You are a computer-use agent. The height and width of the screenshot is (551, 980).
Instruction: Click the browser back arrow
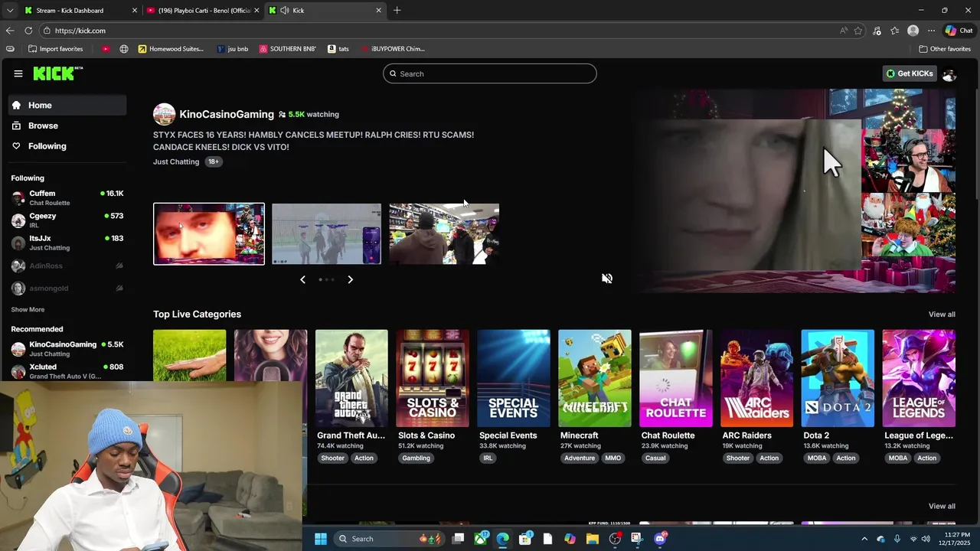pos(10,31)
